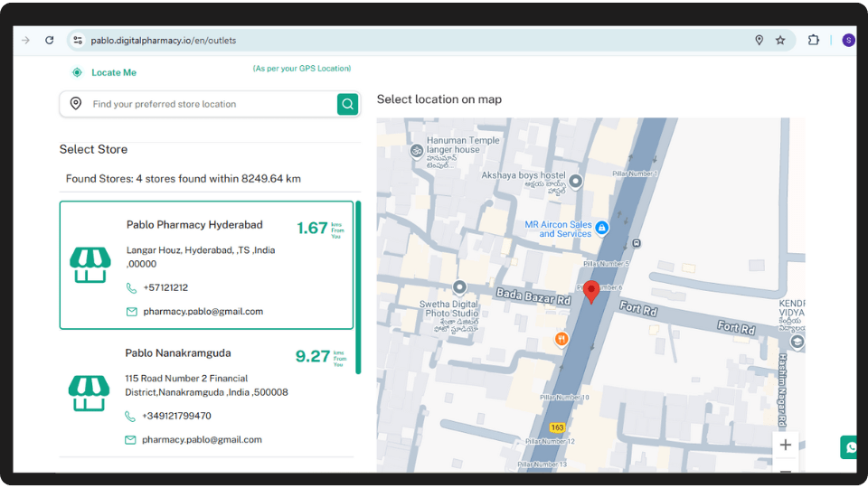Bookmark this page with star icon
The image size is (868, 488).
point(780,41)
